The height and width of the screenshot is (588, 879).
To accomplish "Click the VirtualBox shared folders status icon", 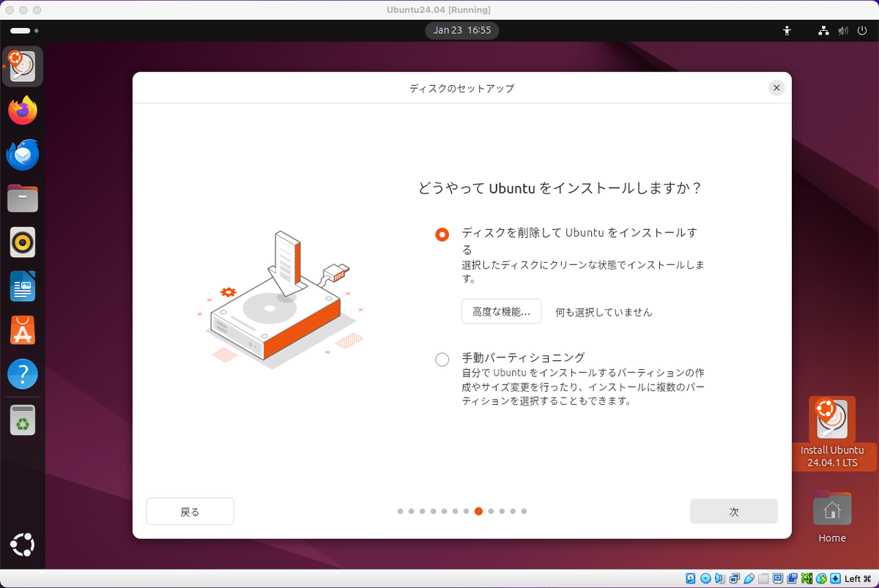I will pyautogui.click(x=763, y=578).
